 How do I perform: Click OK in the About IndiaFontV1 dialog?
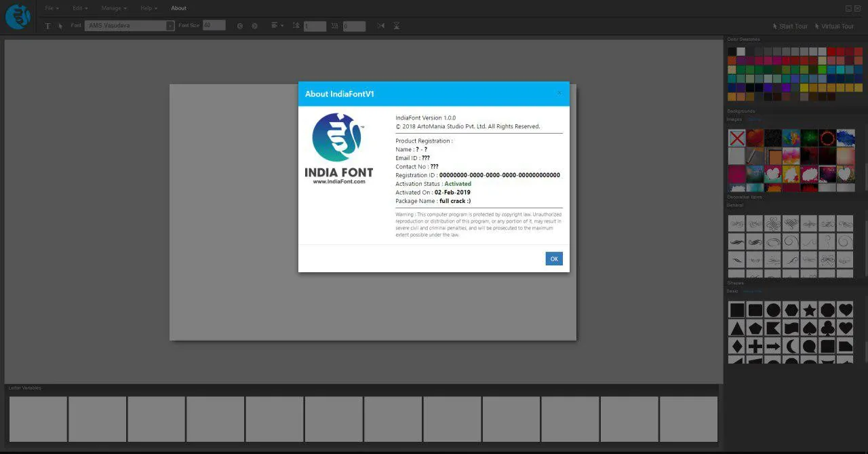554,259
